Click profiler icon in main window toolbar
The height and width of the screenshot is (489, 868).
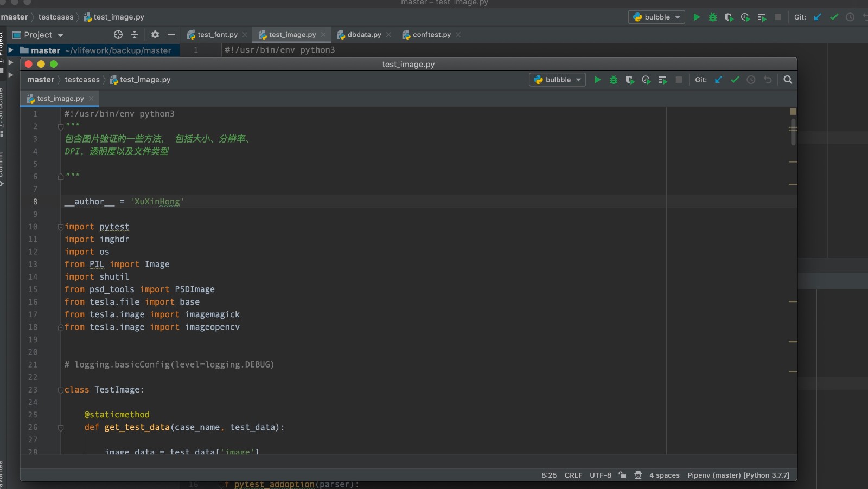(x=745, y=17)
